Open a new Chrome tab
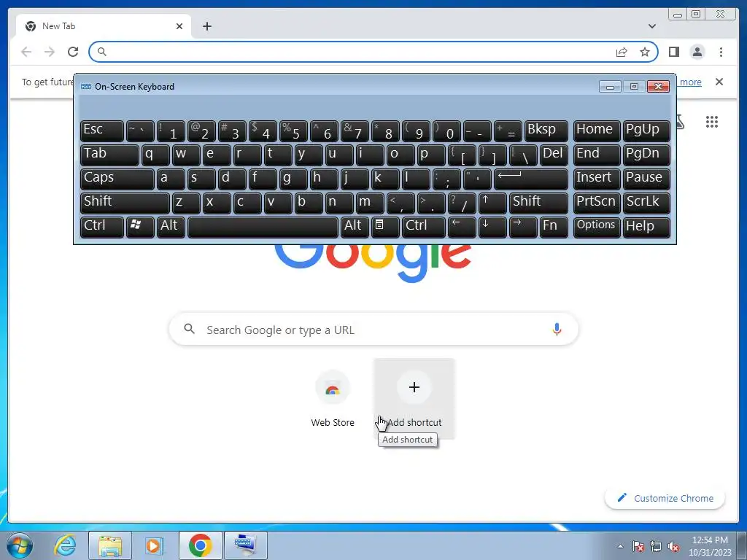The image size is (747, 560). pos(206,26)
